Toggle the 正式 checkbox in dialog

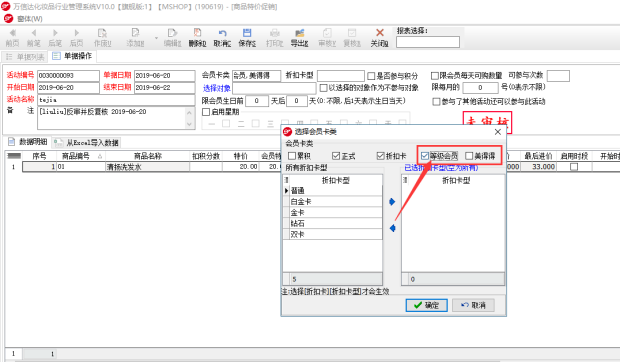point(336,156)
